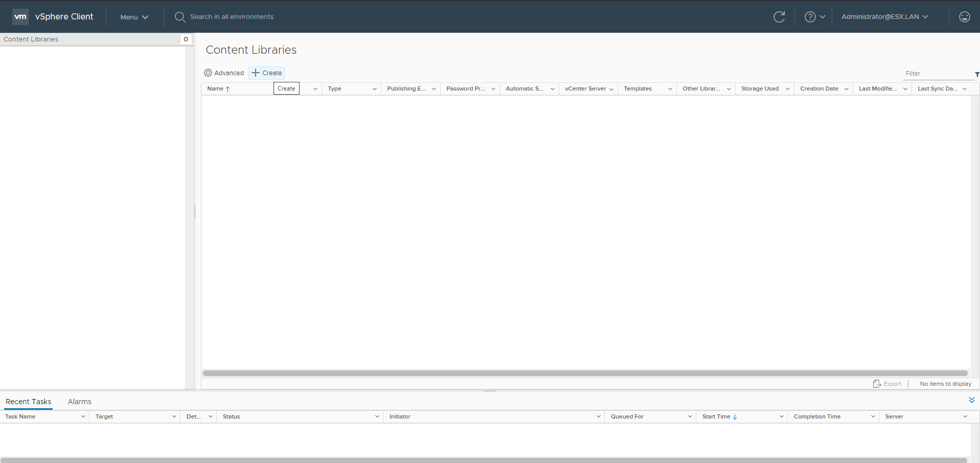Screen dimensions: 980x463
Task: Expand the Administrator@ESX.LAN user menu
Action: [x=884, y=17]
